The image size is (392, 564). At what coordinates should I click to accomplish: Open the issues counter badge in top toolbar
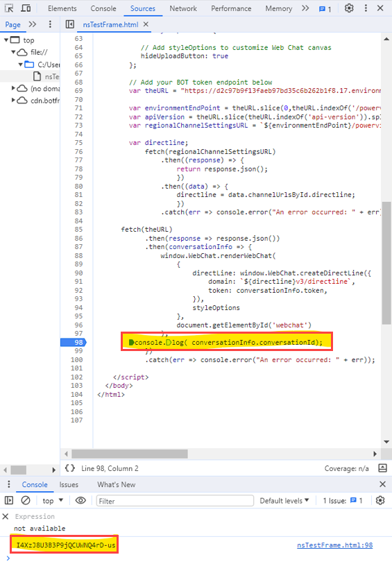[x=325, y=8]
